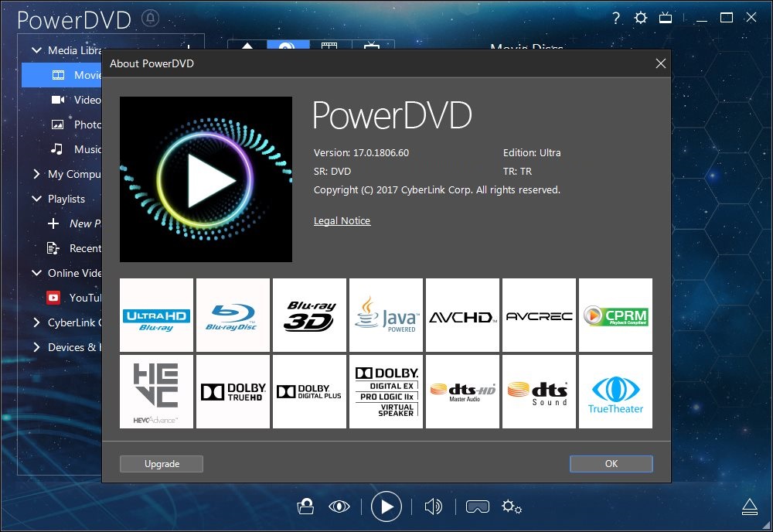This screenshot has width=773, height=532.
Task: Confirm the About dialog with OK
Action: [x=611, y=464]
